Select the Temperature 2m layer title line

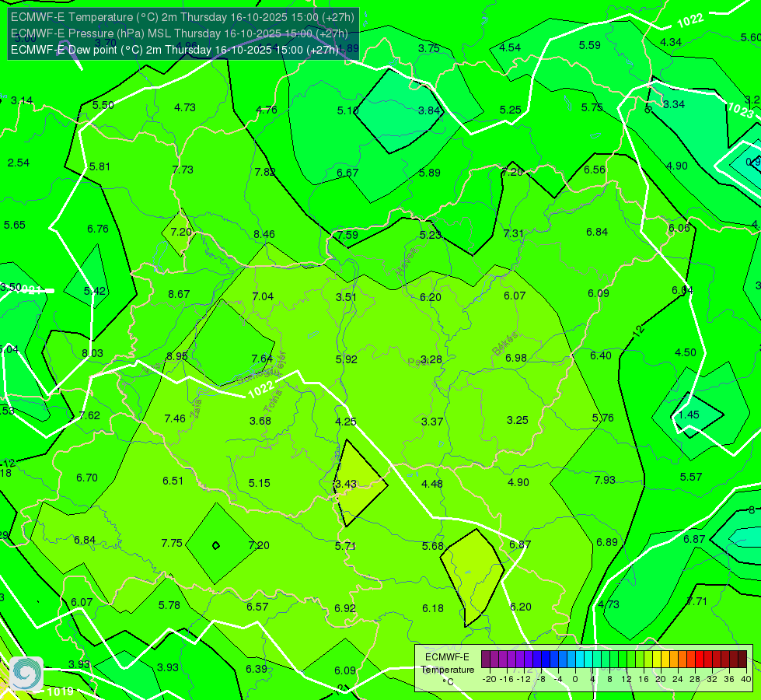pos(183,17)
